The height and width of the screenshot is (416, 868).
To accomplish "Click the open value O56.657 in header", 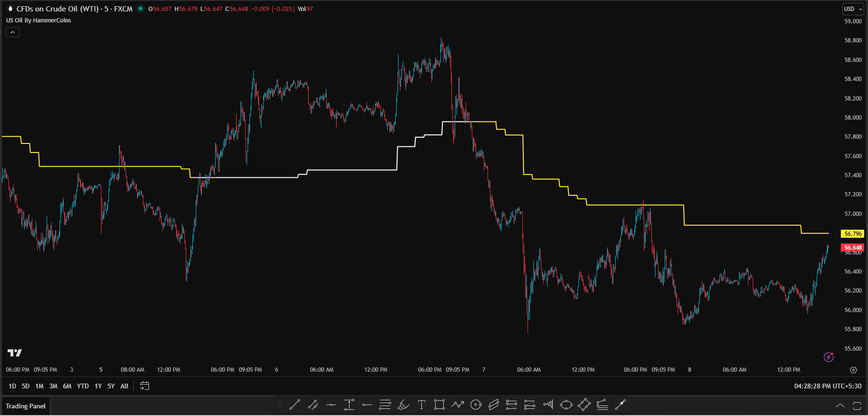I will pyautogui.click(x=160, y=9).
